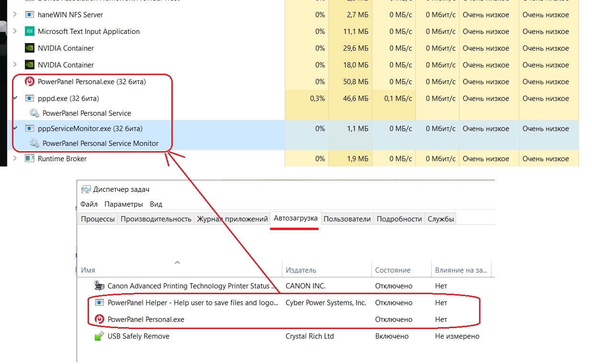The height and width of the screenshot is (364, 592).
Task: Open the Вид menu
Action: point(156,204)
